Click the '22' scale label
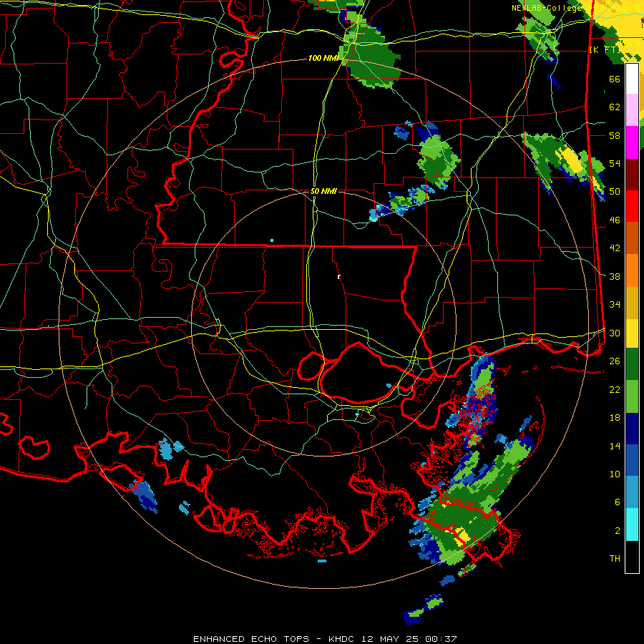This screenshot has width=644, height=644. pos(615,389)
